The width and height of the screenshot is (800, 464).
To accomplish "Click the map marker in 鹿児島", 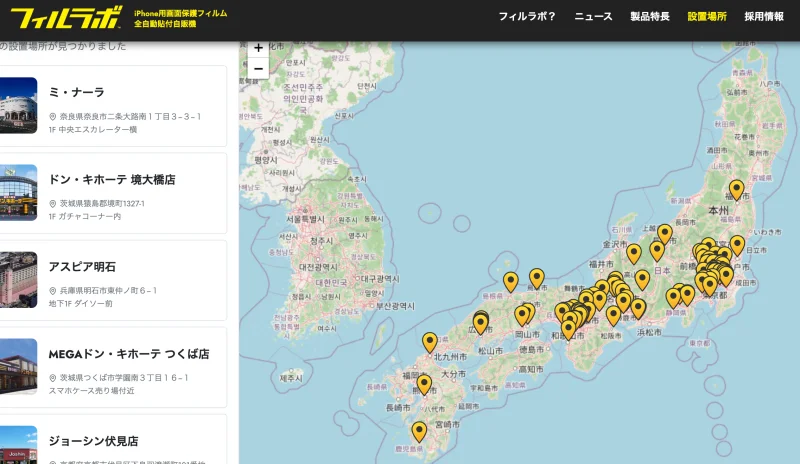I will point(419,432).
